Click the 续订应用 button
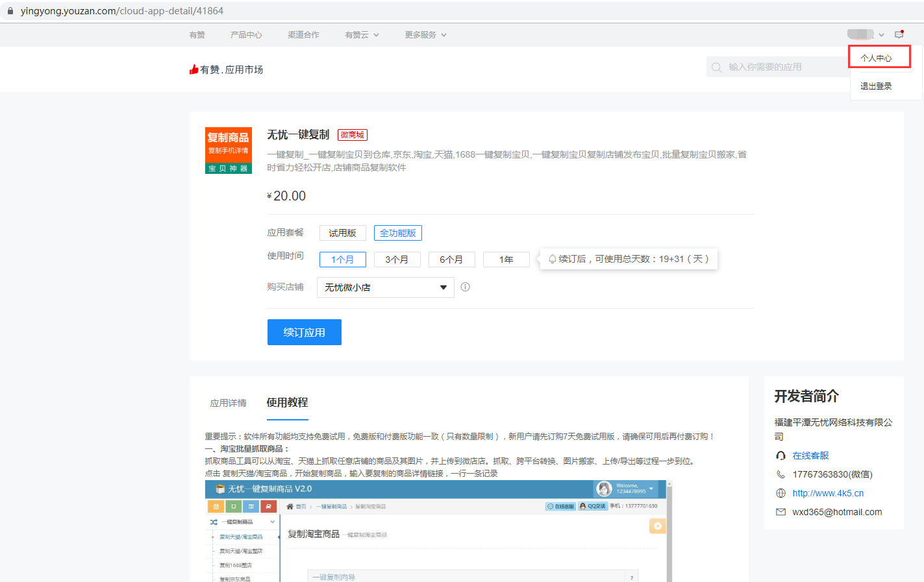 pos(305,332)
